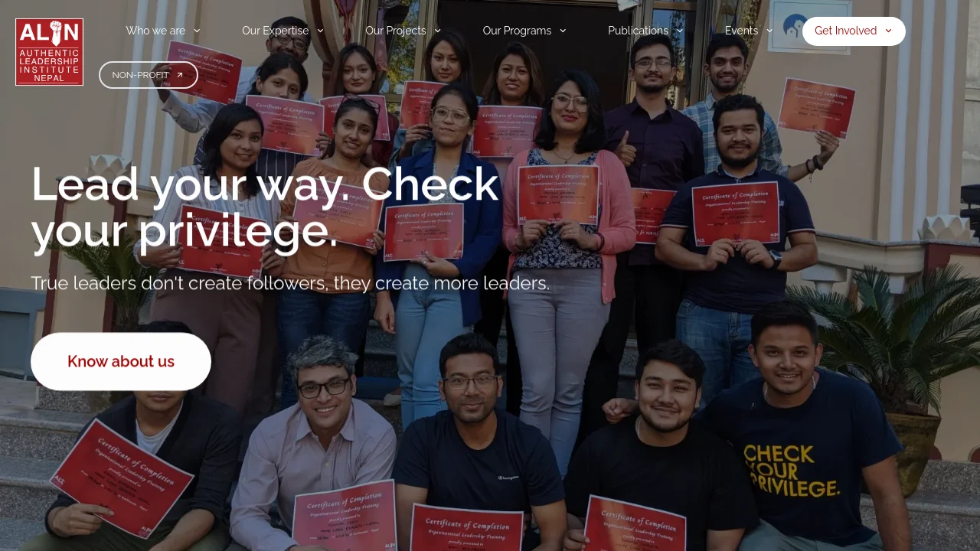Viewport: 980px width, 551px height.
Task: Click the Get Involved button
Action: [x=854, y=31]
